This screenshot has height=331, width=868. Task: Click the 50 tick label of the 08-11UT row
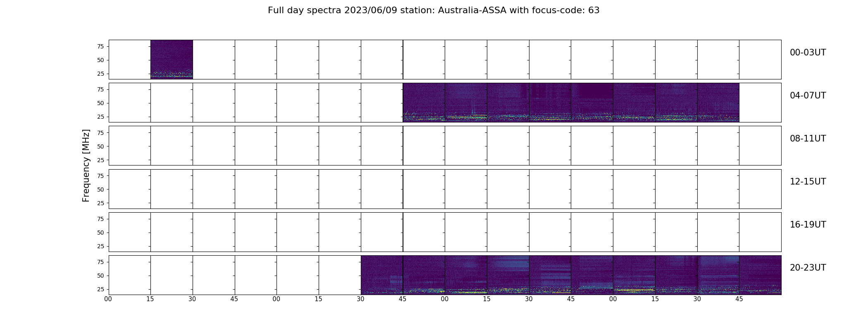[100, 146]
